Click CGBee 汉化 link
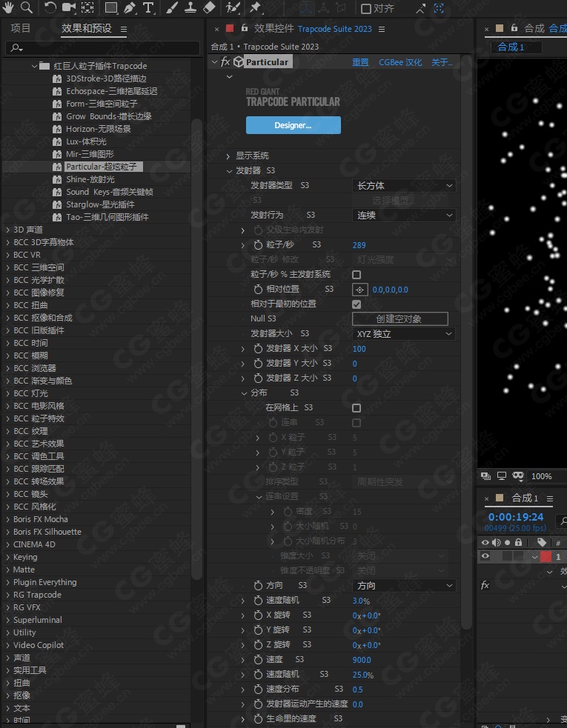This screenshot has width=567, height=728. (x=400, y=62)
